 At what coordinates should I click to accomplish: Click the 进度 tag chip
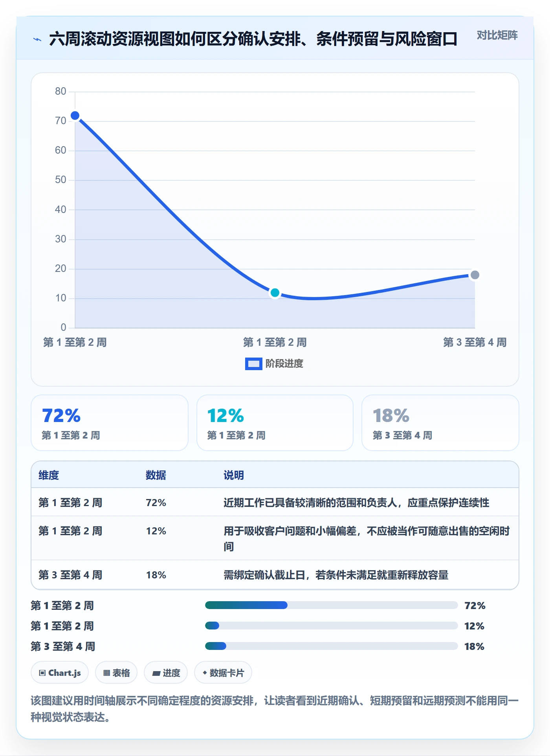tap(166, 673)
